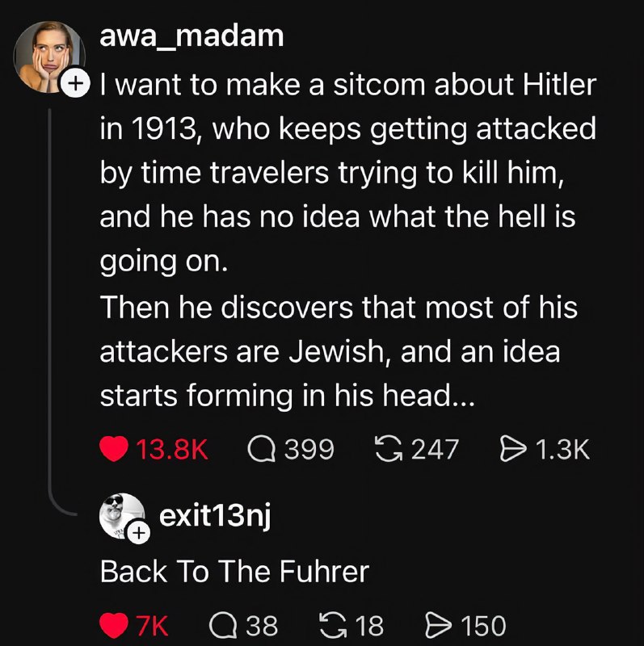The width and height of the screenshot is (644, 646).
Task: Open the 'Back To The Fuhrer' reply
Action: [234, 572]
